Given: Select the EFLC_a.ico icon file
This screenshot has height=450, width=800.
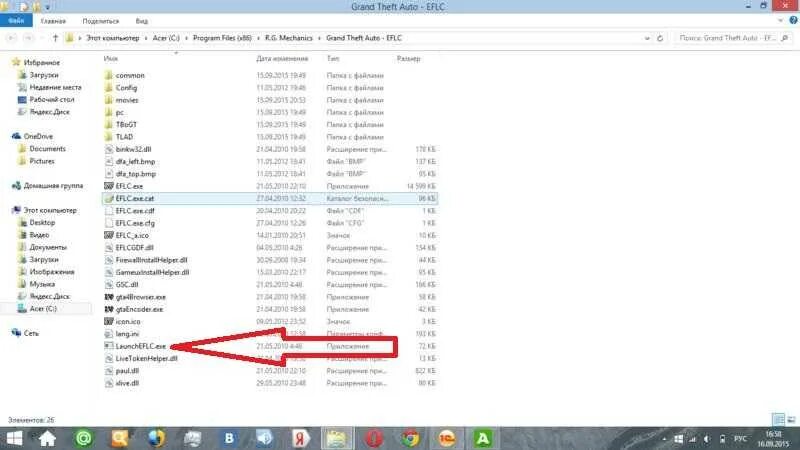Looking at the screenshot, I should click(109, 235).
